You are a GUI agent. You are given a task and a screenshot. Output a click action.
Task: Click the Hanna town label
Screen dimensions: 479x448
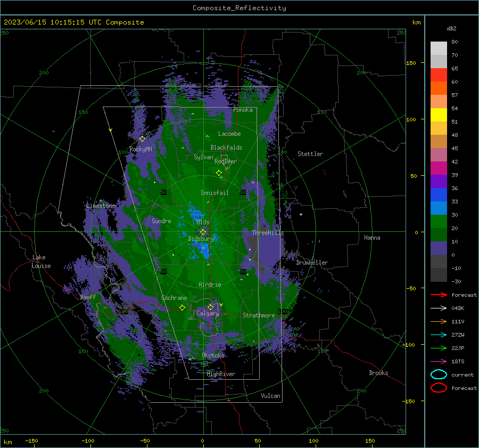click(x=372, y=238)
